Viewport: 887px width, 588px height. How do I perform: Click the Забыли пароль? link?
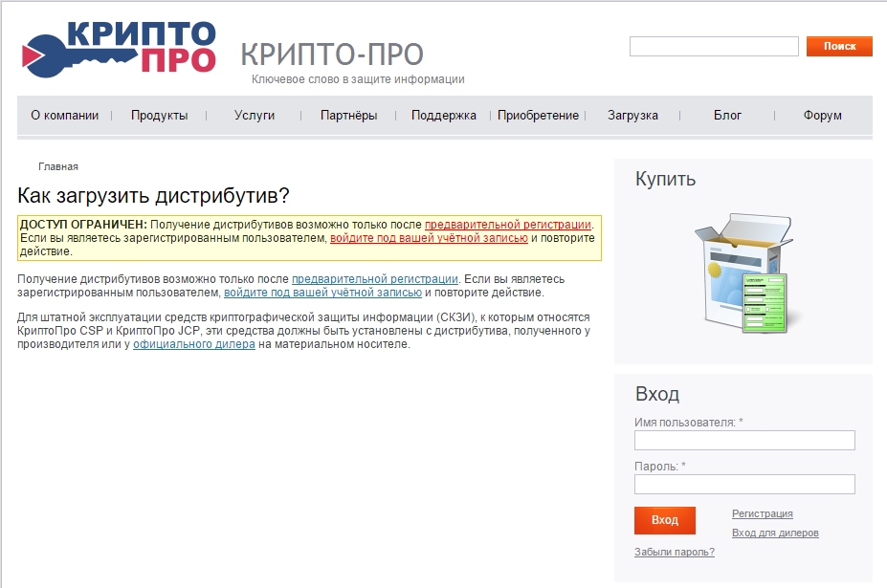click(675, 552)
